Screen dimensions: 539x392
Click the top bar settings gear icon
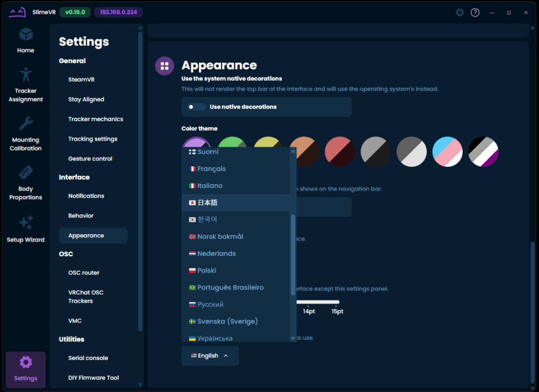click(x=460, y=13)
